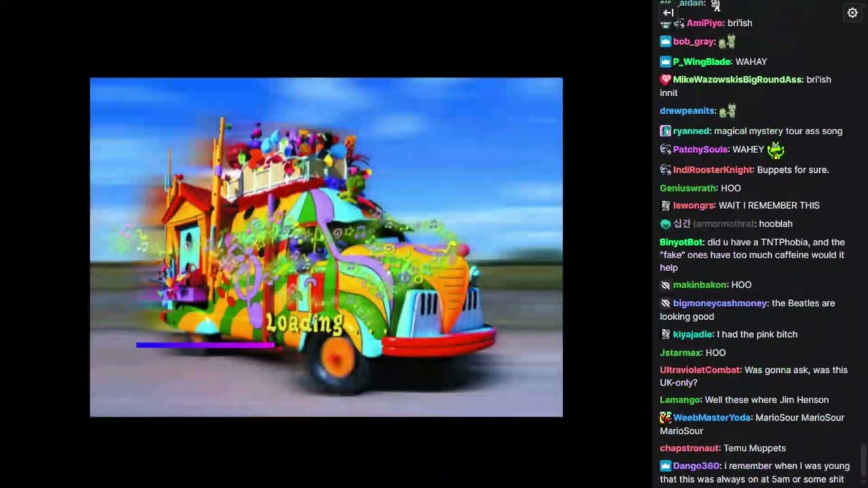868x488 pixels.
Task: Click the 'Temu Muppets' message
Action: 755,448
